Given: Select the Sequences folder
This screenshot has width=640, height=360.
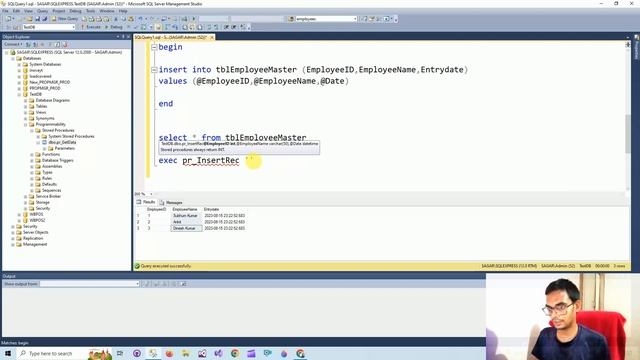Looking at the screenshot, I should coord(51,190).
